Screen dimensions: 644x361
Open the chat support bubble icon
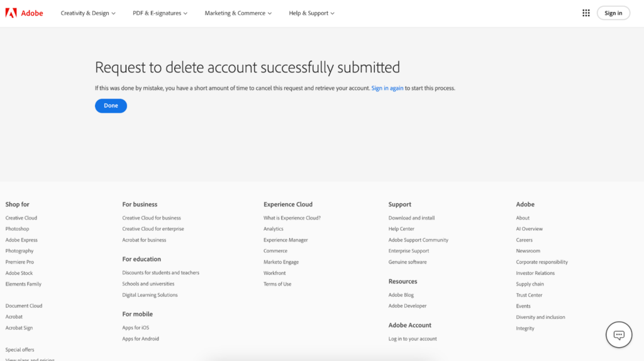[x=618, y=335]
